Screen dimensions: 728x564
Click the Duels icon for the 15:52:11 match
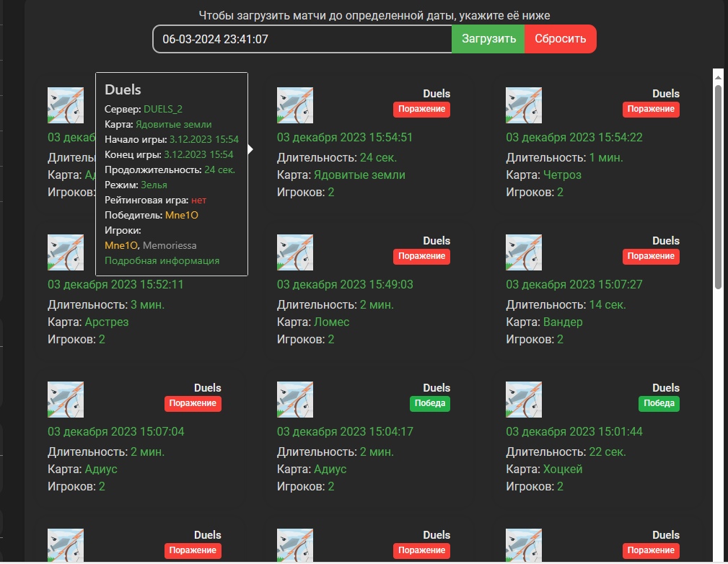(66, 252)
